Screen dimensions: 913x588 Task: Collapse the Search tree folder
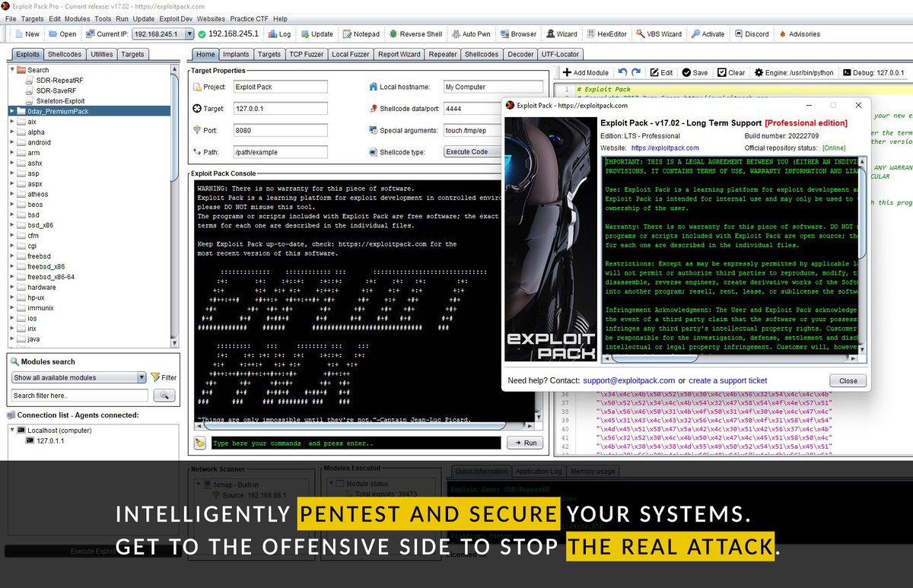click(12, 70)
